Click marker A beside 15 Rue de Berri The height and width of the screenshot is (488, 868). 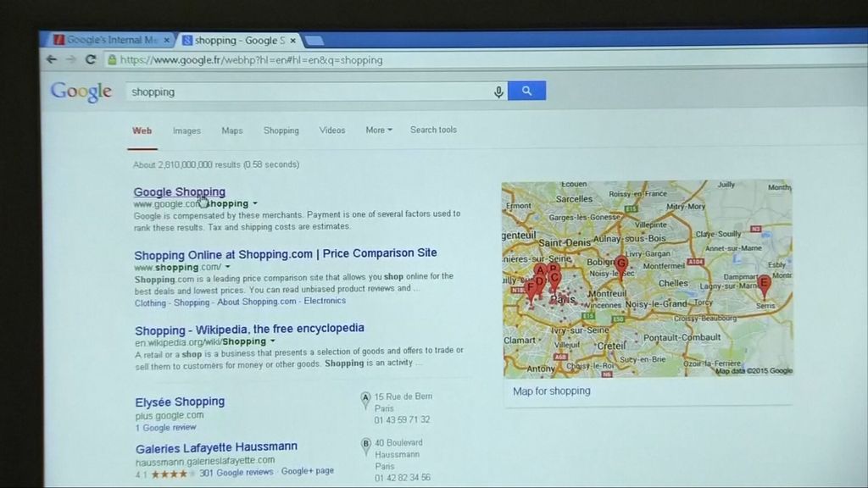(x=365, y=399)
